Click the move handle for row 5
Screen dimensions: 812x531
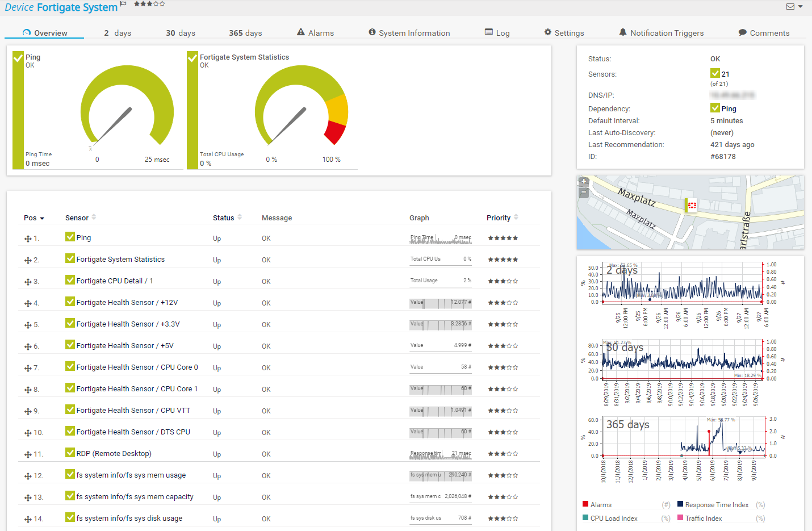click(28, 325)
